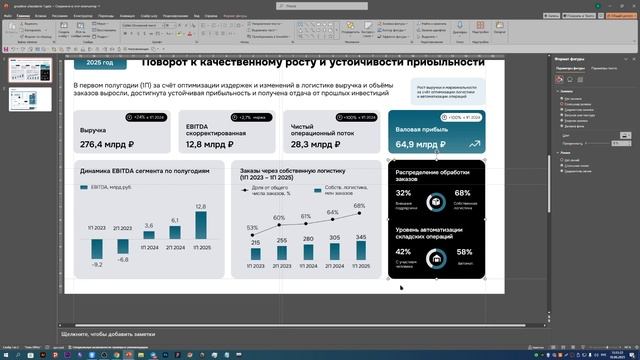Click the Dictate (Диктовать) microphone icon
This screenshot has height=360, width=640.
(460, 26)
